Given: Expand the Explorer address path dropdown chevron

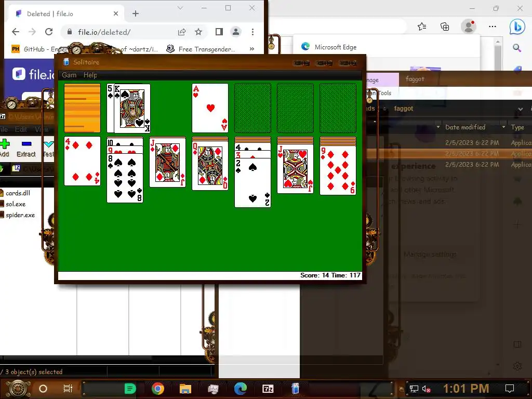Looking at the screenshot, I should 521,109.
